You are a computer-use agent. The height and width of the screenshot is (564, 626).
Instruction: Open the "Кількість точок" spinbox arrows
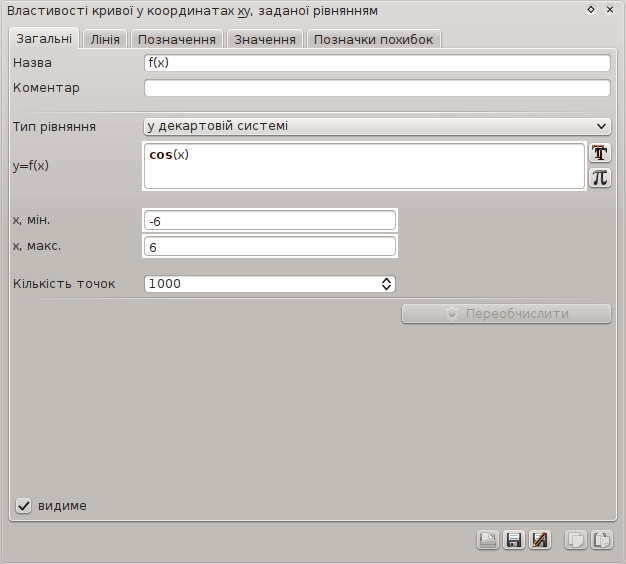click(387, 284)
